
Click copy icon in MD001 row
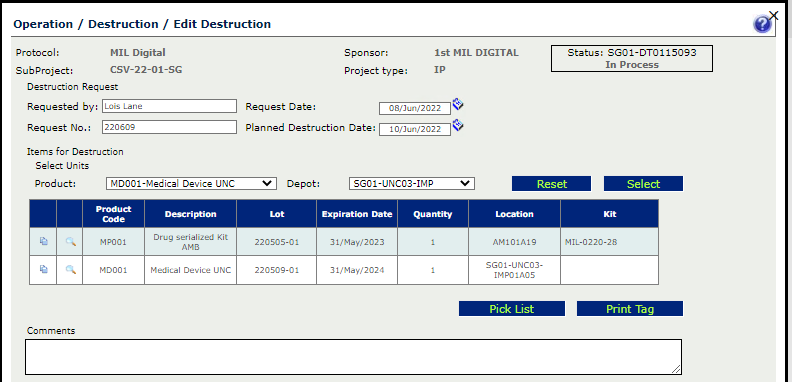click(x=43, y=270)
